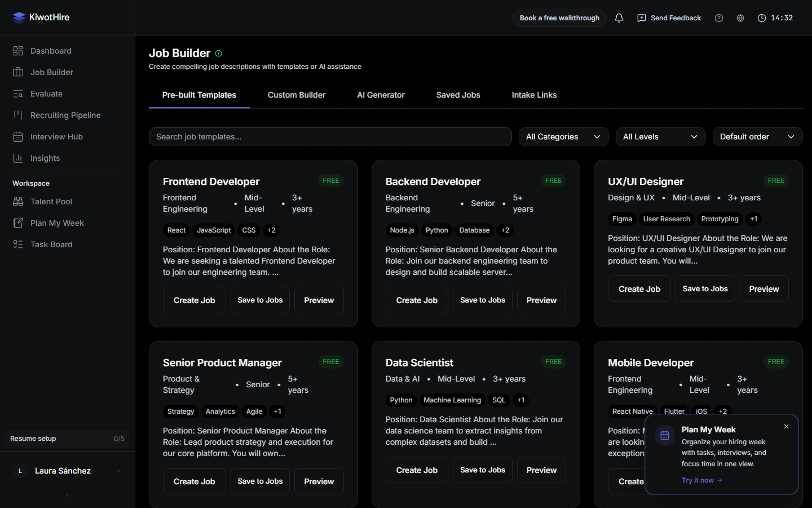
Task: Switch to the AI Generator tab
Action: (381, 95)
